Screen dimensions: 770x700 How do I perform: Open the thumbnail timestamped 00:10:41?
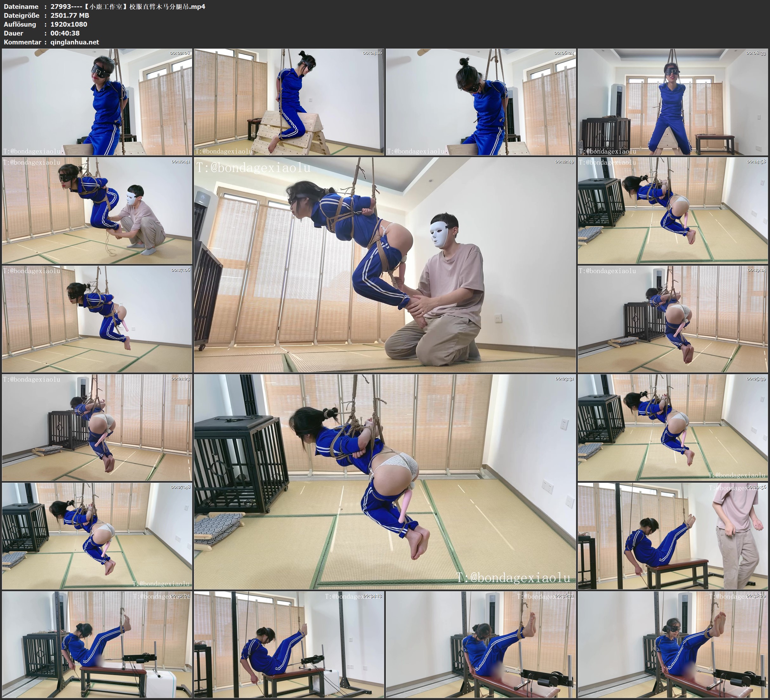point(97,210)
